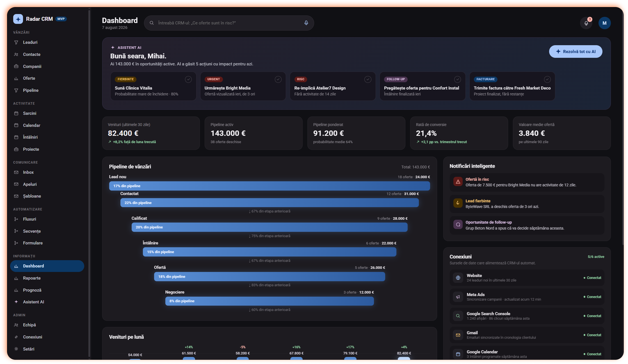This screenshot has width=628, height=364.
Task: Click the Conexiuni link icon in sidebar
Action: click(x=16, y=337)
